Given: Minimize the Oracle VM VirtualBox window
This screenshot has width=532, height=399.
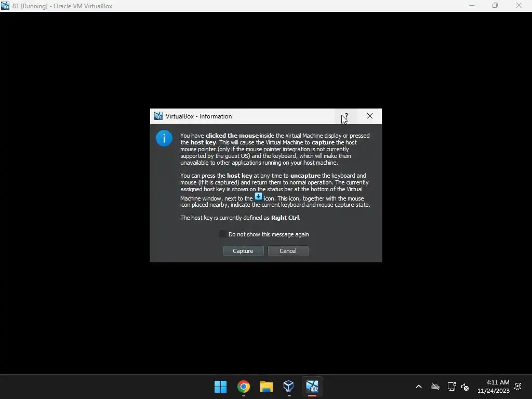Looking at the screenshot, I should point(472,6).
